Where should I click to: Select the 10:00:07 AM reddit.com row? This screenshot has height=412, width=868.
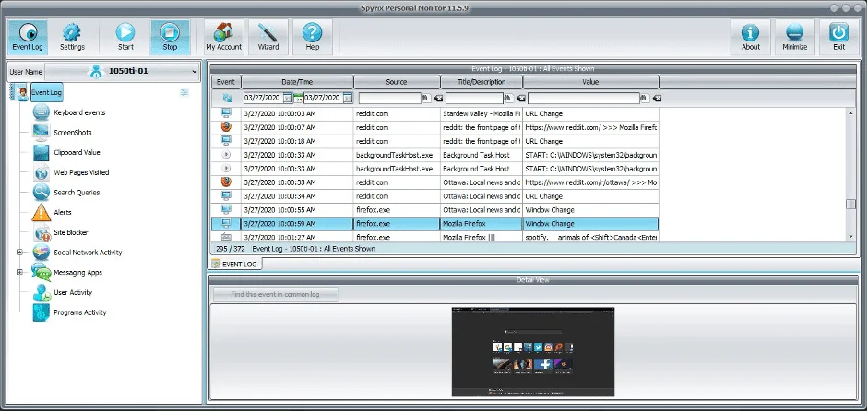pyautogui.click(x=435, y=128)
